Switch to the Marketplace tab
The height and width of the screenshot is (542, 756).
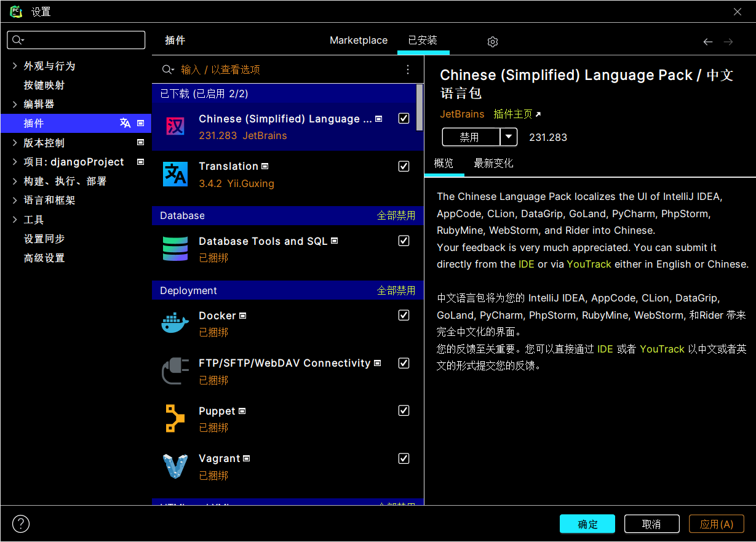pyautogui.click(x=359, y=41)
